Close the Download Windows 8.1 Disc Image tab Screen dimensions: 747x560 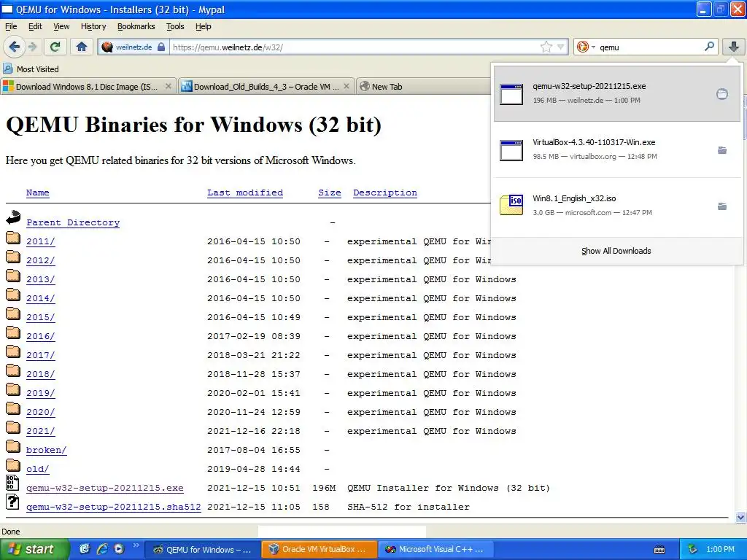(x=169, y=86)
